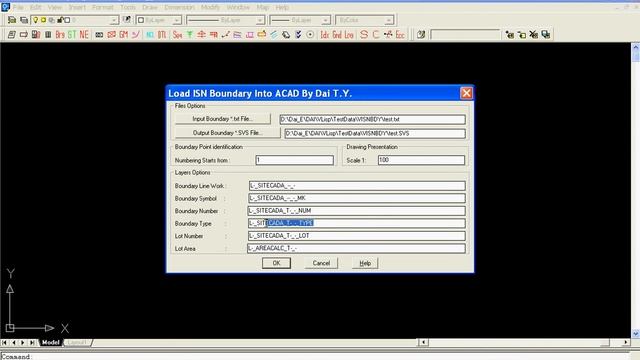
Task: Click the empty text field in the lower toolbar
Action: pyautogui.click(x=465, y=35)
